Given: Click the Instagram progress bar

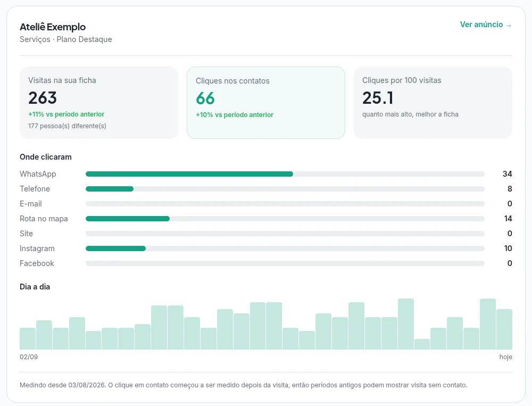Looking at the screenshot, I should (x=285, y=248).
